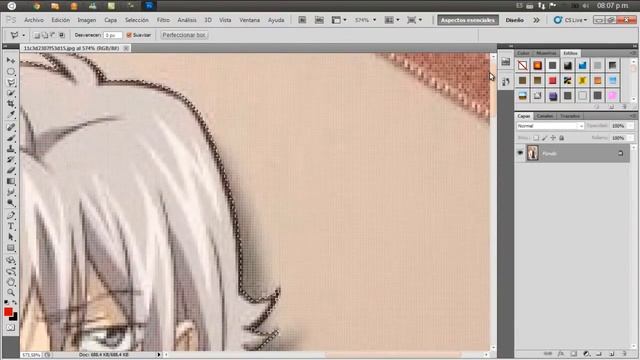The width and height of the screenshot is (640, 360).
Task: Open the CS Live button
Action: pyautogui.click(x=571, y=20)
